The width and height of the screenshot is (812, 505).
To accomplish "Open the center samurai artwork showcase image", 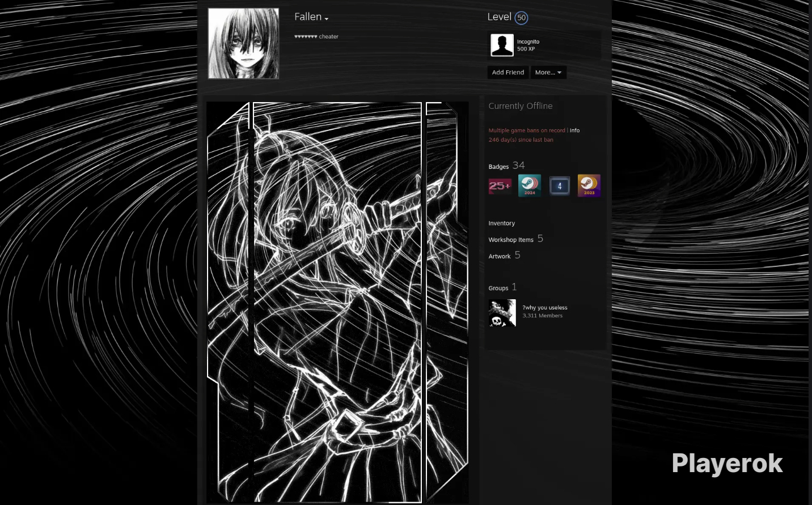I will tap(337, 302).
